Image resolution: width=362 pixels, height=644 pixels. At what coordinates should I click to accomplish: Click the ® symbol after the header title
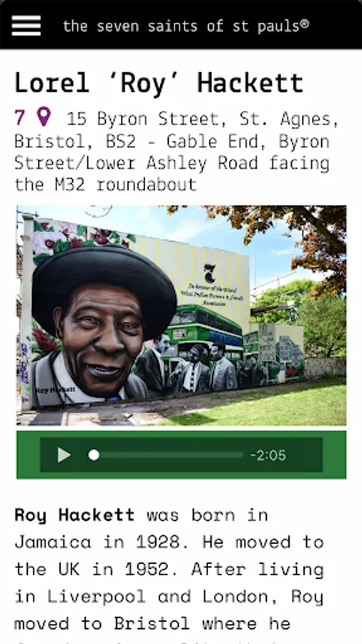pos(304,24)
